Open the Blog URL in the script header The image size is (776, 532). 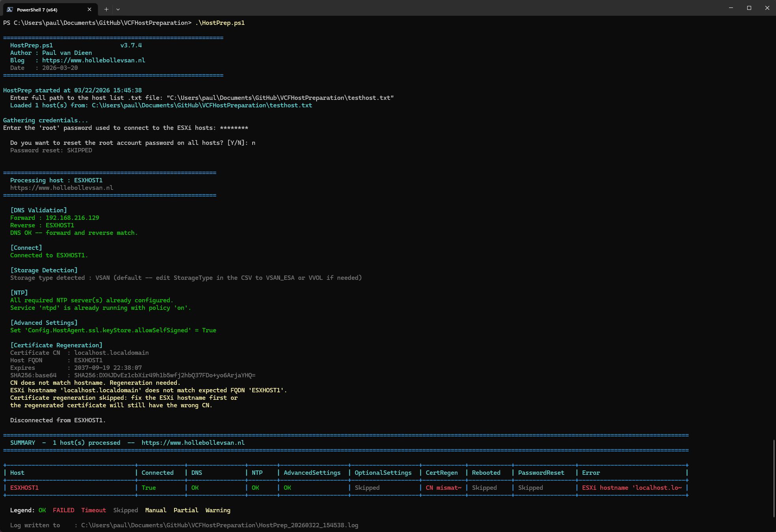tap(94, 60)
